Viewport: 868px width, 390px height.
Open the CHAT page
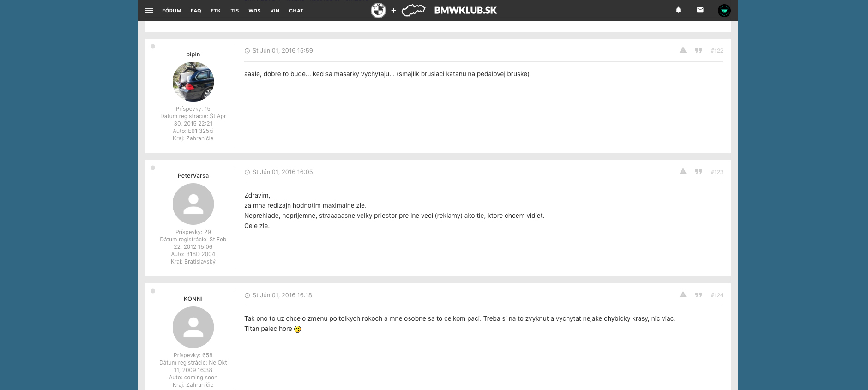(x=296, y=11)
